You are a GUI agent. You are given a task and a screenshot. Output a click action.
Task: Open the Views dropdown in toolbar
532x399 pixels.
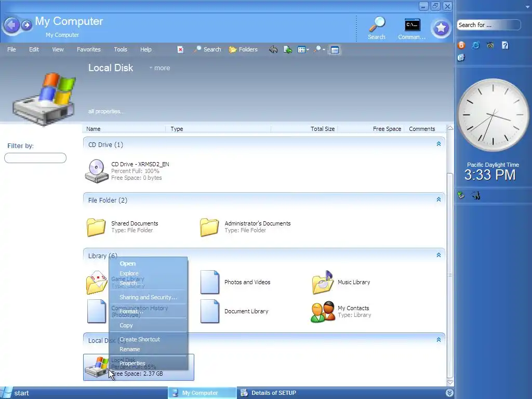[x=303, y=50]
